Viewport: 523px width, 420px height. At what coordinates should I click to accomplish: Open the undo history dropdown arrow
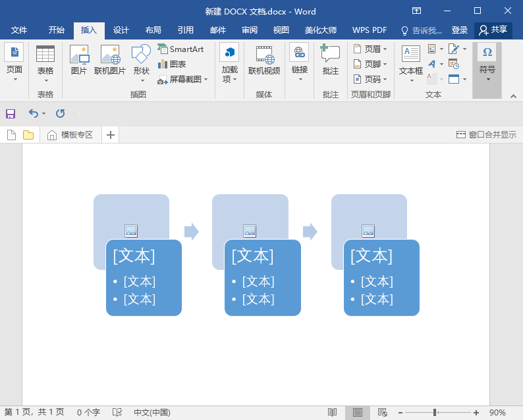click(43, 114)
